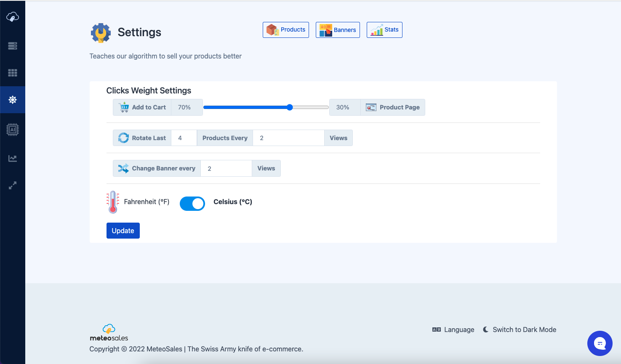Screen dimensions: 621x364
Task: Click the Update button
Action: point(123,231)
